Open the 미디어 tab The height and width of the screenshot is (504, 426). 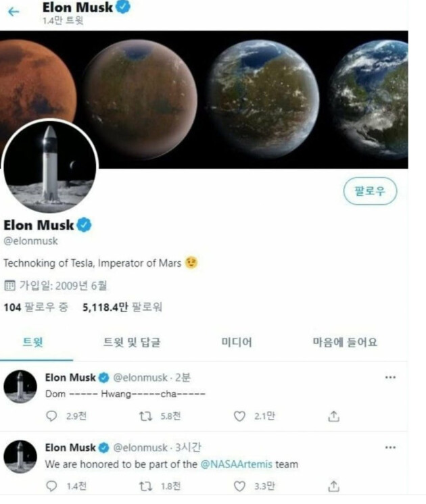(x=237, y=343)
